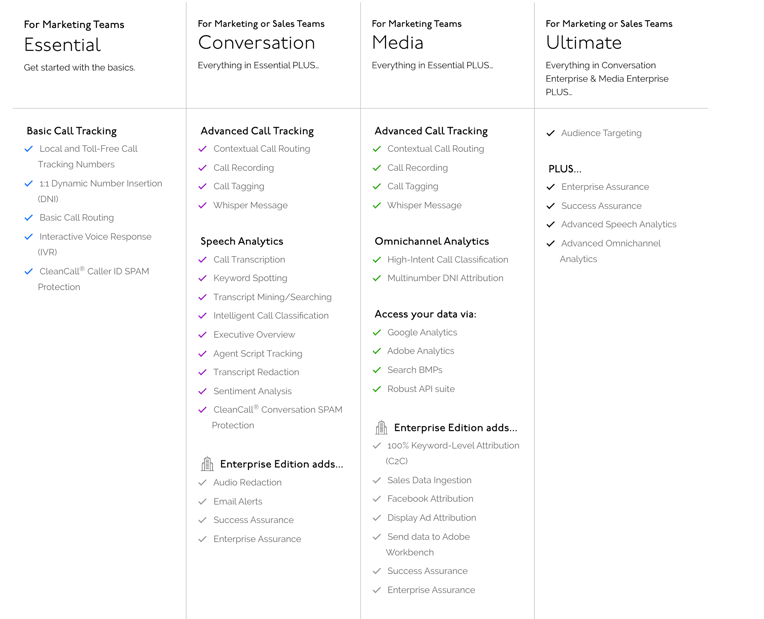Click the black checkmark beside Advanced Speech Analytics

tap(551, 224)
